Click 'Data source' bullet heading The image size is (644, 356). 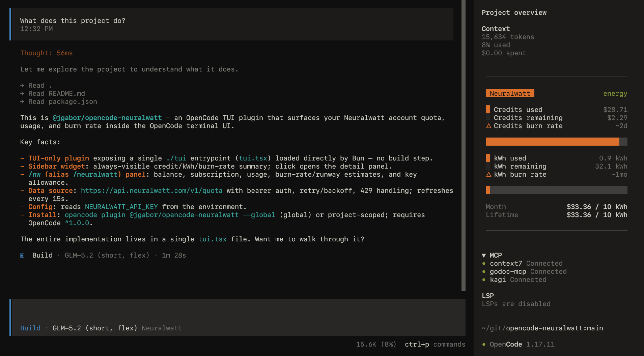(x=51, y=190)
